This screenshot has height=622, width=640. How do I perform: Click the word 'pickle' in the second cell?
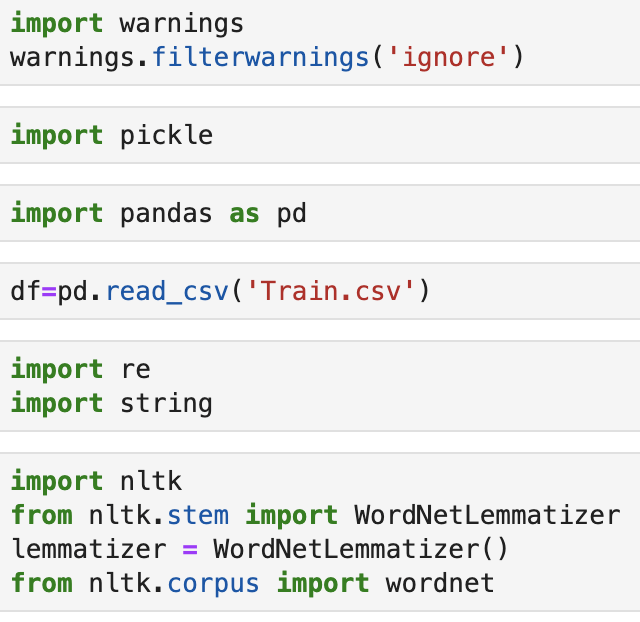166,135
